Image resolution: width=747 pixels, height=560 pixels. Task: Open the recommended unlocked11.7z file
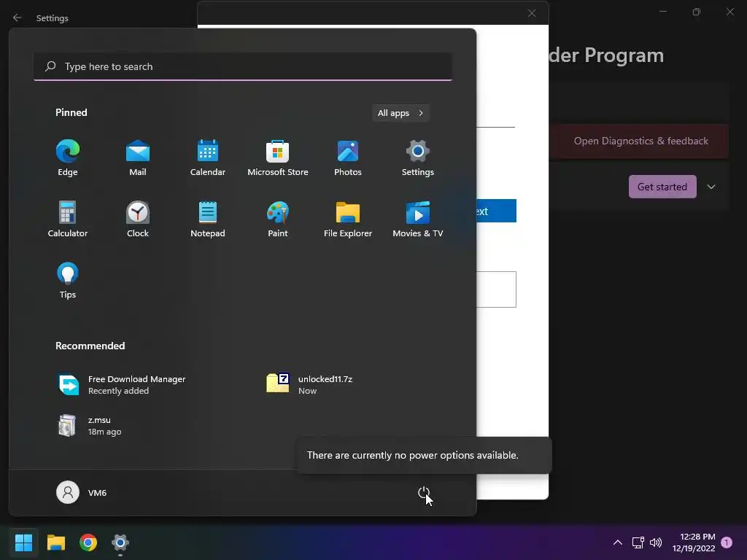309,385
